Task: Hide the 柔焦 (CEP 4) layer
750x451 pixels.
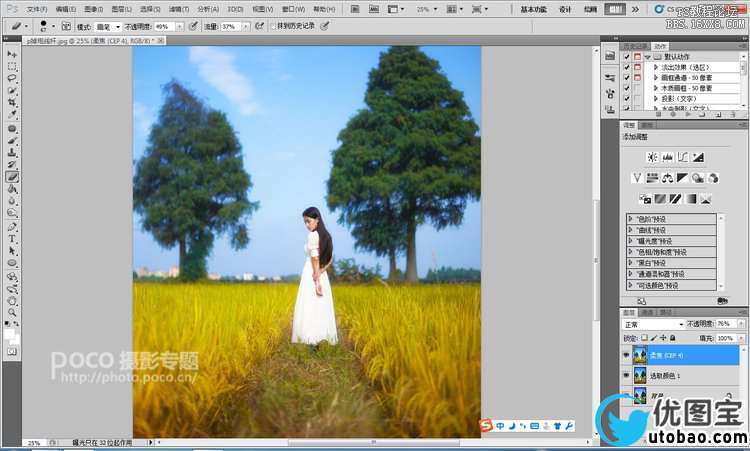Action: click(626, 355)
